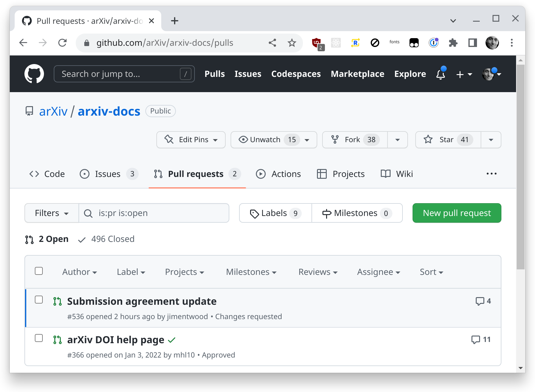Click the green check status on arXiv DOI help page
Screen dimensions: 535x392
[x=172, y=340]
